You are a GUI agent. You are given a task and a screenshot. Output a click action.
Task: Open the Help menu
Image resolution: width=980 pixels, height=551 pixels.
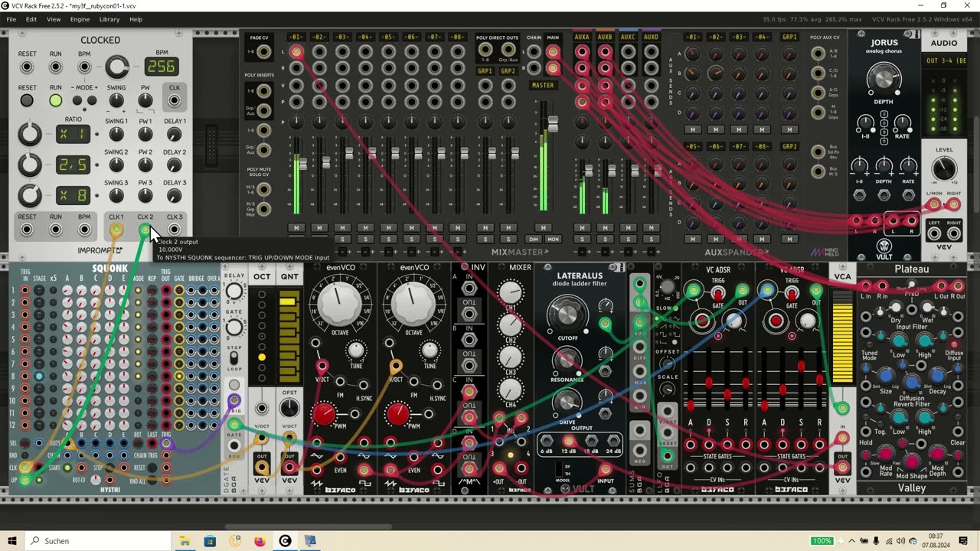136,19
